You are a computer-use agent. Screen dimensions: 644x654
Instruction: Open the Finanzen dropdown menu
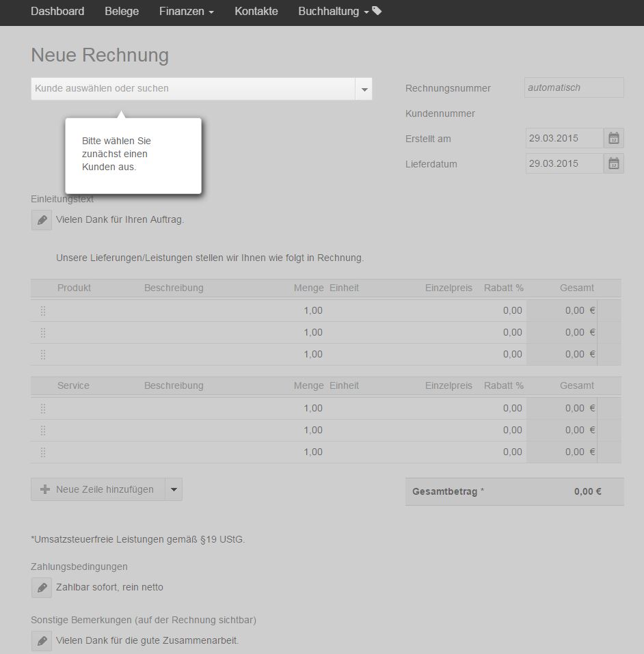pyautogui.click(x=186, y=12)
